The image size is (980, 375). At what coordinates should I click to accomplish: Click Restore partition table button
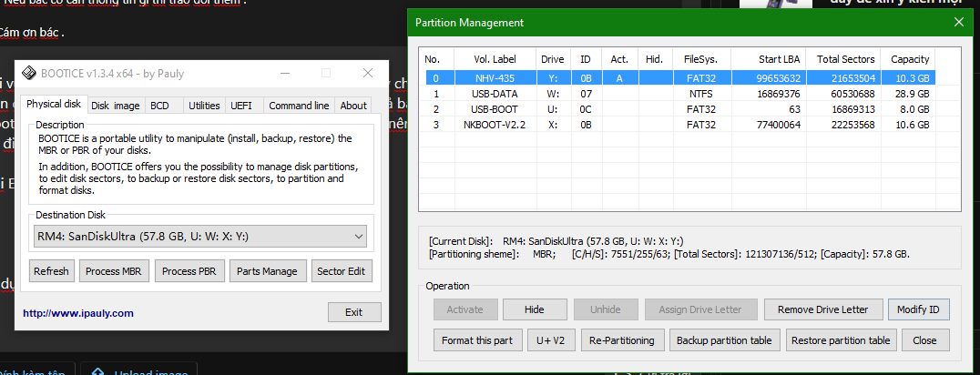(841, 340)
